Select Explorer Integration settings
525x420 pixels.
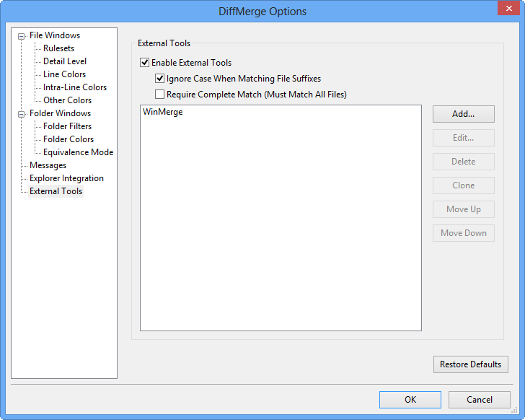click(x=66, y=178)
